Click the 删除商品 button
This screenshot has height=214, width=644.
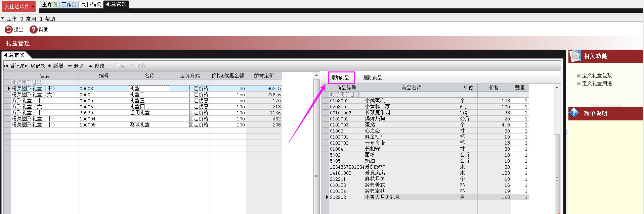373,77
